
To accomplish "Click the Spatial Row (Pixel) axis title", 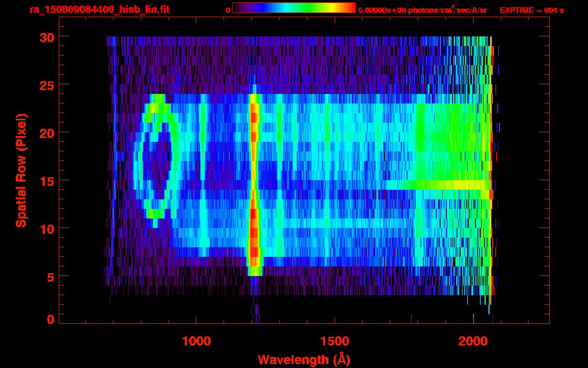I will pos(21,170).
